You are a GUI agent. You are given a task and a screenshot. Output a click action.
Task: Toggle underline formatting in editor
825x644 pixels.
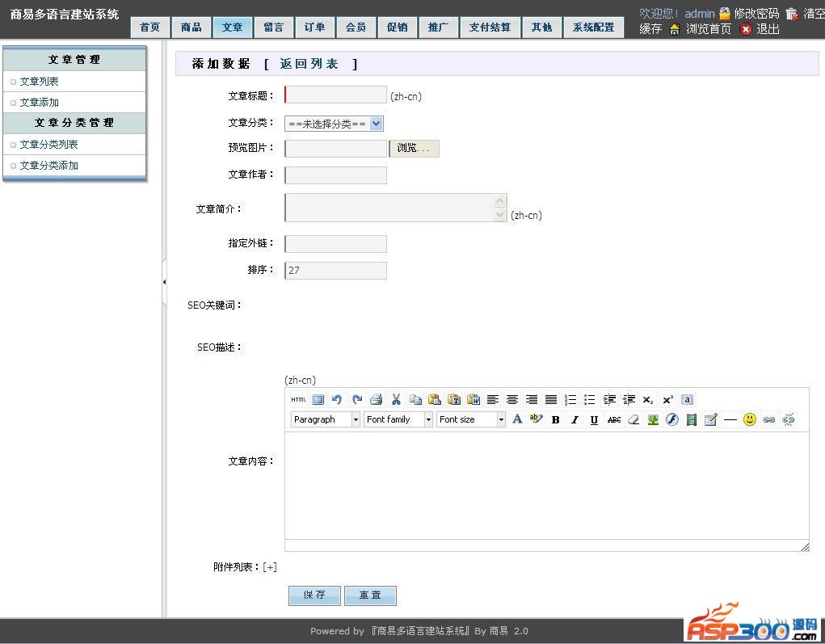[x=594, y=419]
